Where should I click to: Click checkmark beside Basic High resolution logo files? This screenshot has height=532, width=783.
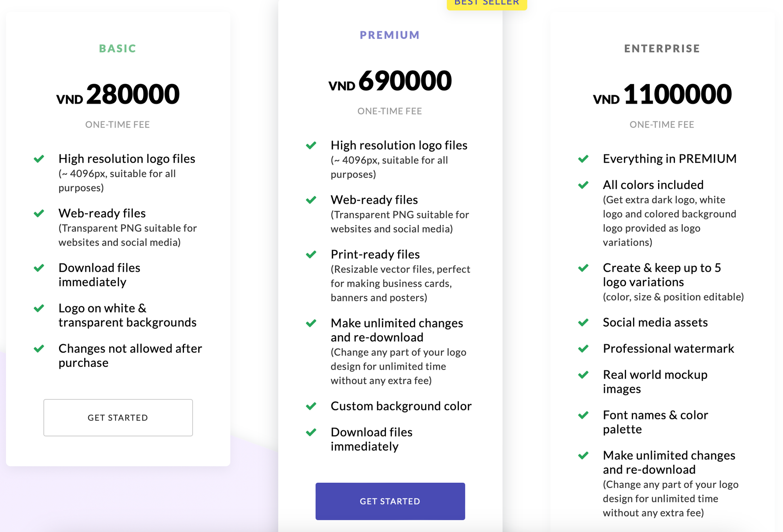[39, 159]
